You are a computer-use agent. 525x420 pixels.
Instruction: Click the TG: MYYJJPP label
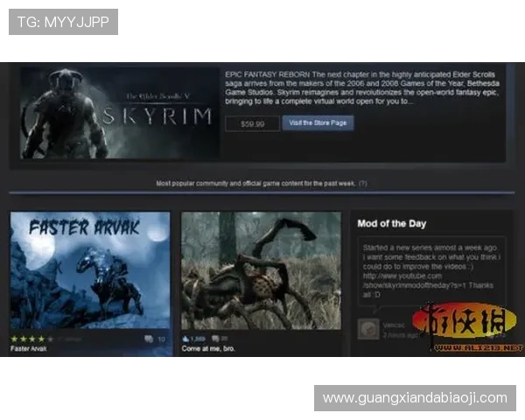click(63, 22)
